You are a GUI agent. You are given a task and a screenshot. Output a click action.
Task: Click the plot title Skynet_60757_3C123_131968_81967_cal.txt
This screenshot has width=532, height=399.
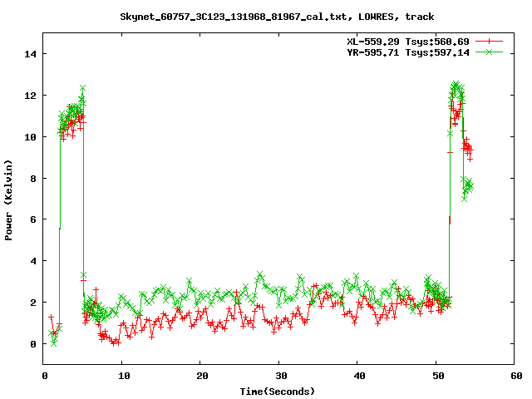click(234, 17)
